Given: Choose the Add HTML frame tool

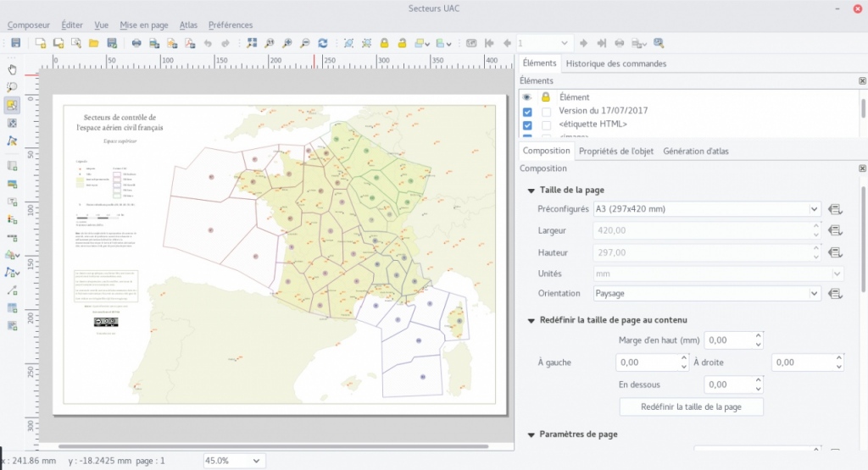Looking at the screenshot, I should (x=12, y=326).
